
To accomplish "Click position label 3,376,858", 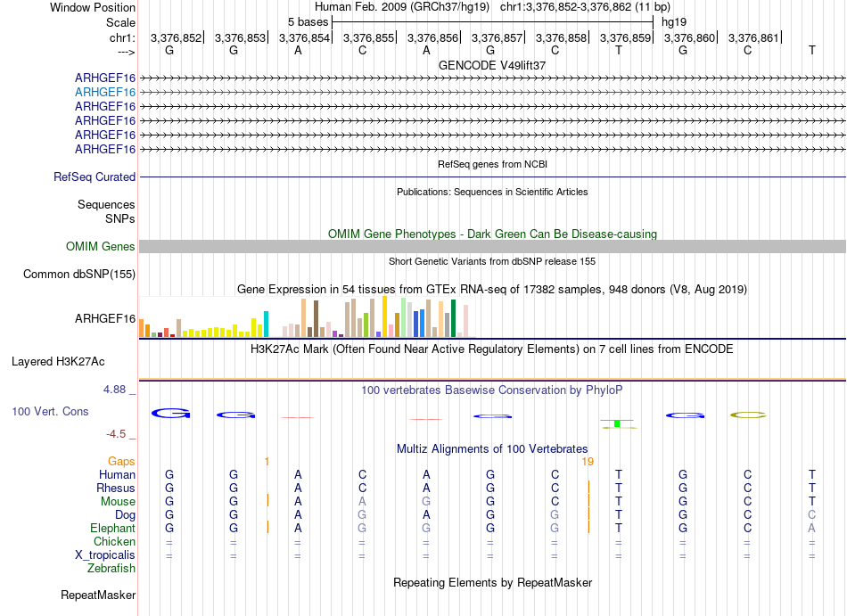I will 561,37.
